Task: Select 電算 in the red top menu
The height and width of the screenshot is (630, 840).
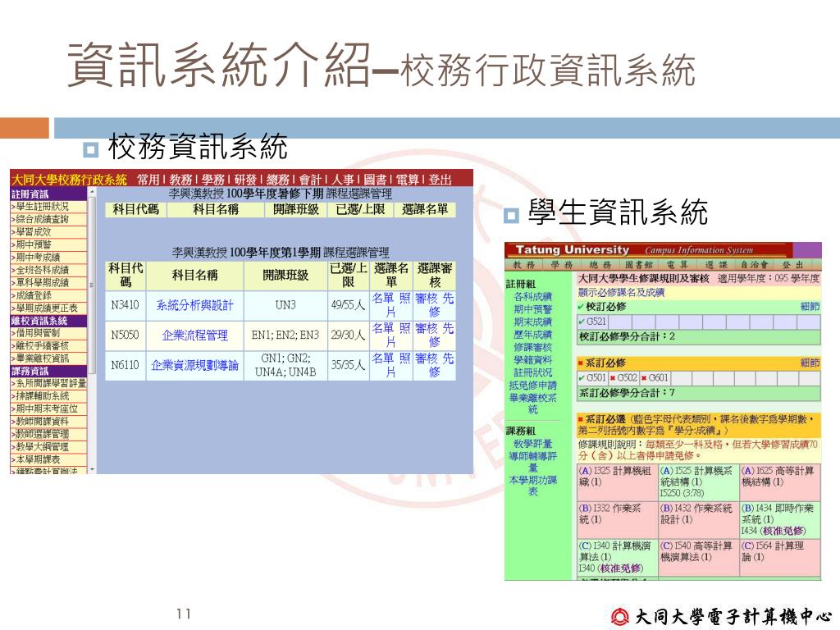Action: 407,180
